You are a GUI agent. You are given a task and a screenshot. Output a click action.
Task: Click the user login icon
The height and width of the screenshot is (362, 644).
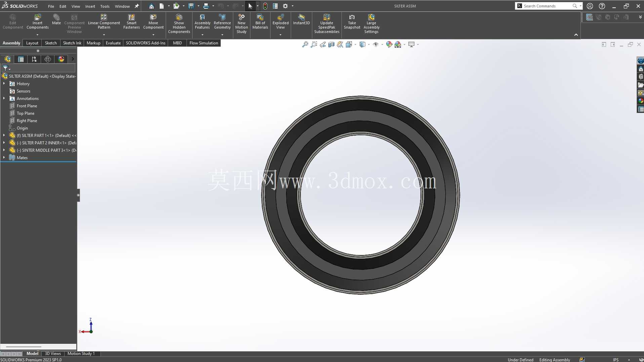[590, 6]
